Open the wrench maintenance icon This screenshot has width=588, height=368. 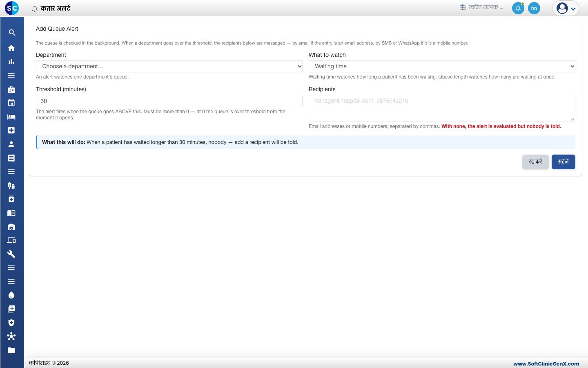11,254
